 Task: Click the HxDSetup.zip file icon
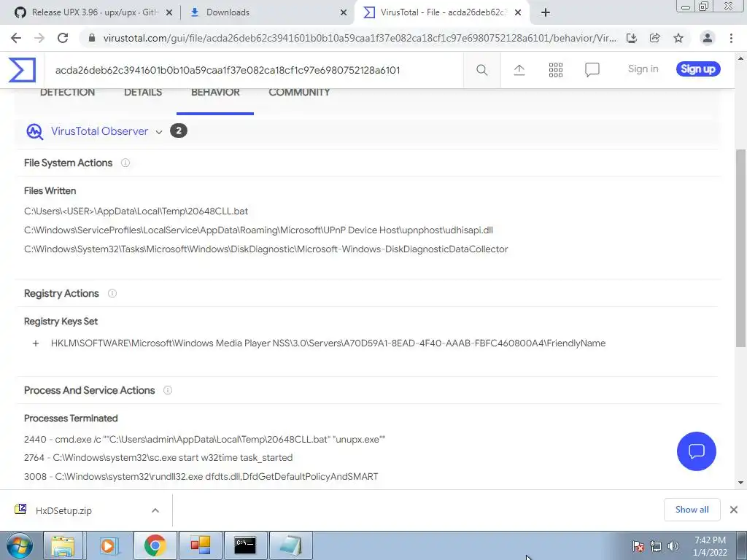click(20, 510)
